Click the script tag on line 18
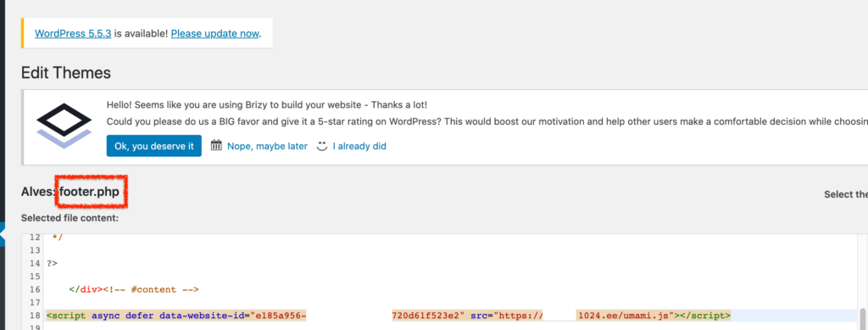 click(388, 316)
